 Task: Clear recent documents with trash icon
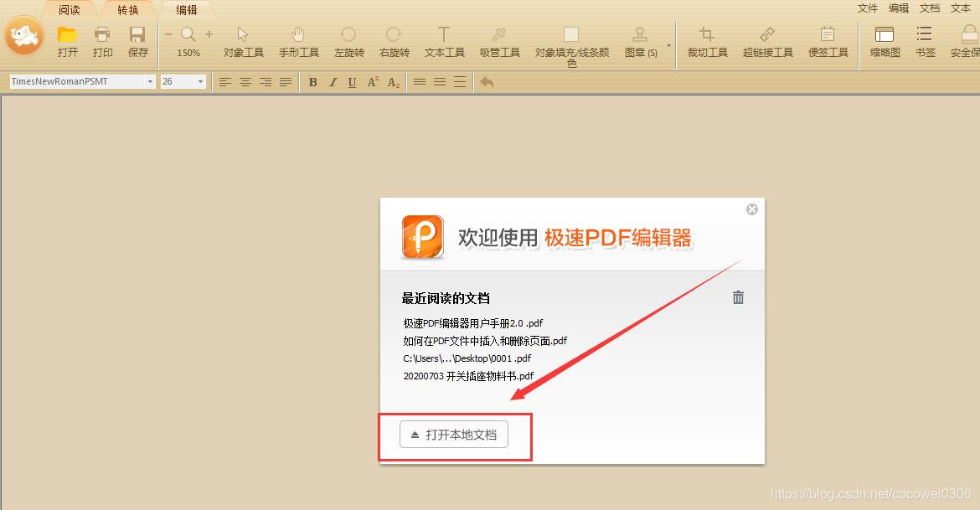pos(738,297)
